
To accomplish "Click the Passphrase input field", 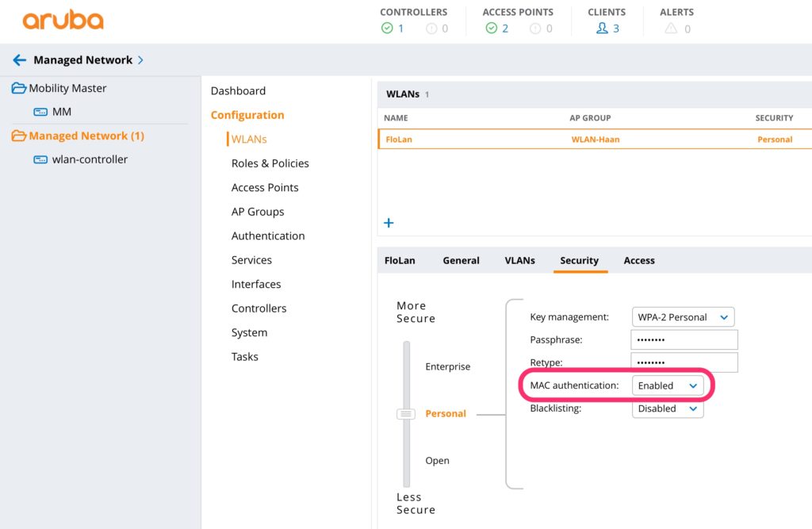I will click(684, 339).
